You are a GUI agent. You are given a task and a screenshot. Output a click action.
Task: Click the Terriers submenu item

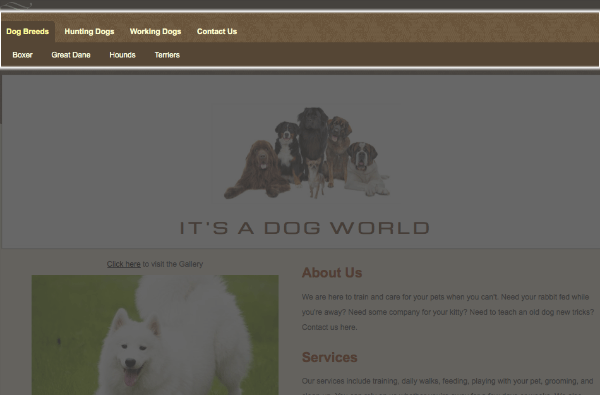click(x=167, y=55)
